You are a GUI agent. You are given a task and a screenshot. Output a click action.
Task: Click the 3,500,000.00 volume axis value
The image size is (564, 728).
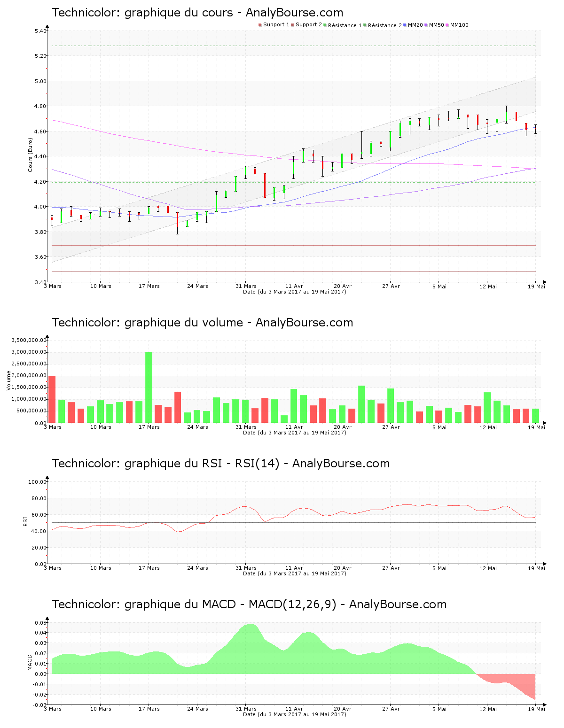(29, 340)
